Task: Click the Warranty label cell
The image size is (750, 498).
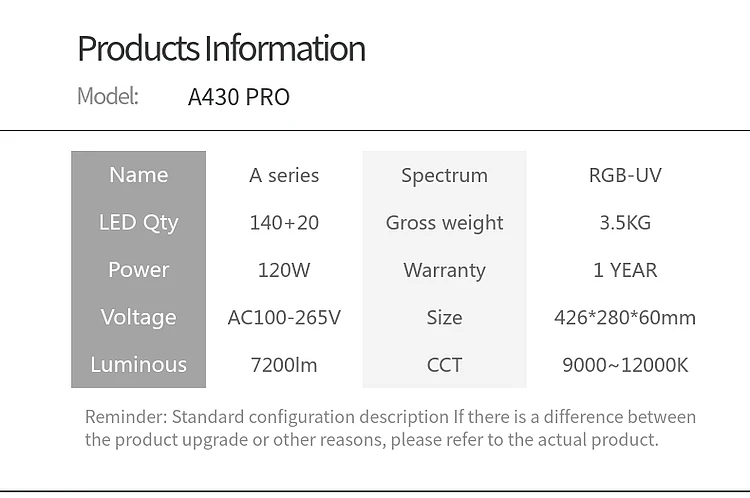Action: [x=444, y=270]
